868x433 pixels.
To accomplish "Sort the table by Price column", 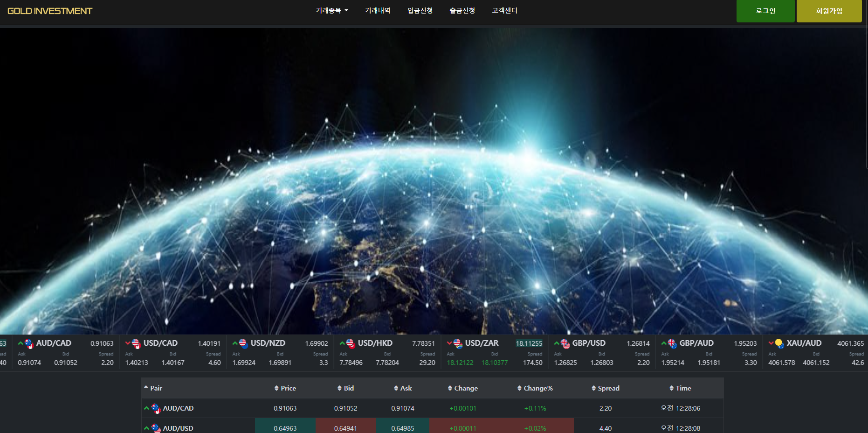I will pyautogui.click(x=285, y=388).
